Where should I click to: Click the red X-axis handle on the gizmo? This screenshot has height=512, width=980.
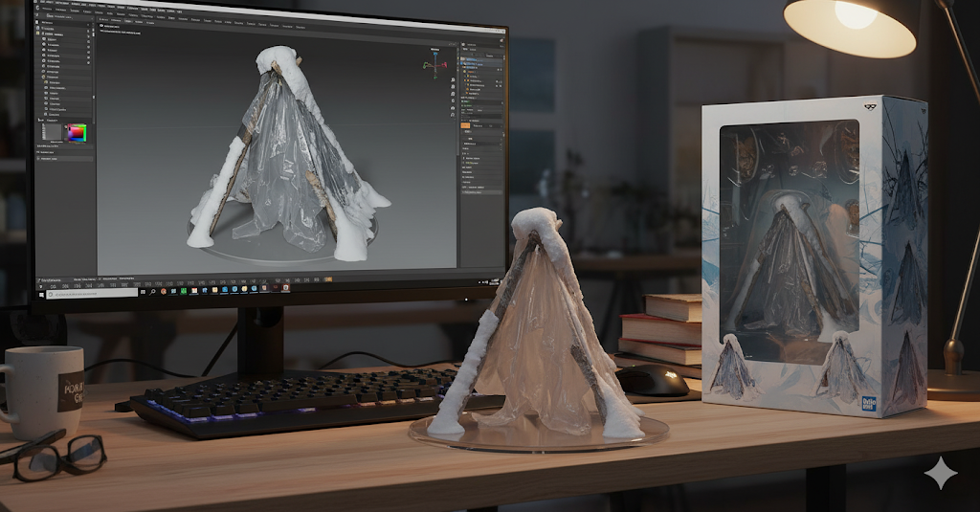[x=445, y=65]
